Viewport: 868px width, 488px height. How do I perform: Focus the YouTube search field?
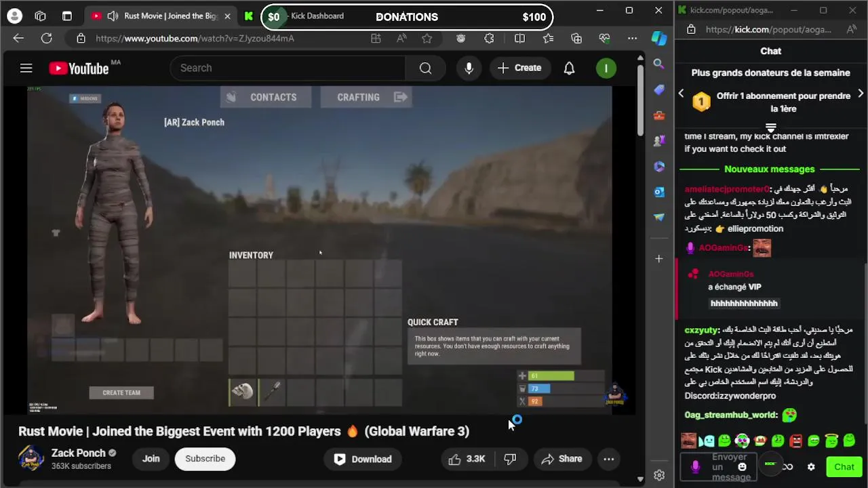pos(288,68)
